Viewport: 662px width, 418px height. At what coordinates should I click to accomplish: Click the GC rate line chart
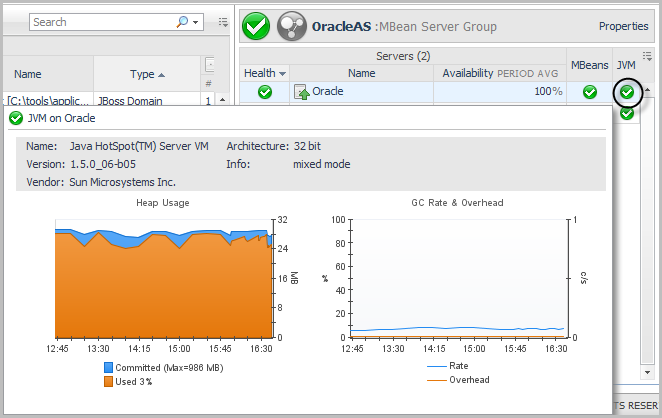coord(458,279)
